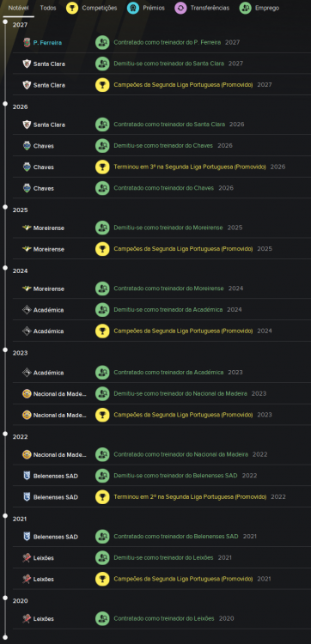Screen dimensions: 311x644
Task: Open Santa Clara club in the resignation 2027 row
Action: [49, 64]
